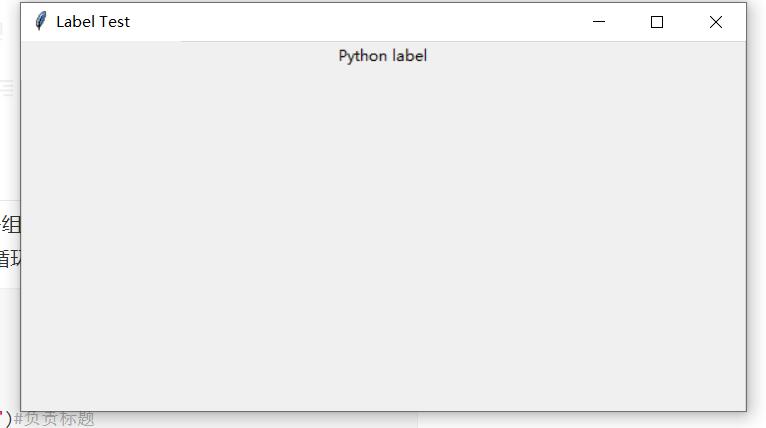766x428 pixels.
Task: Click the #负责标题 comment behind the window
Action: 54,419
